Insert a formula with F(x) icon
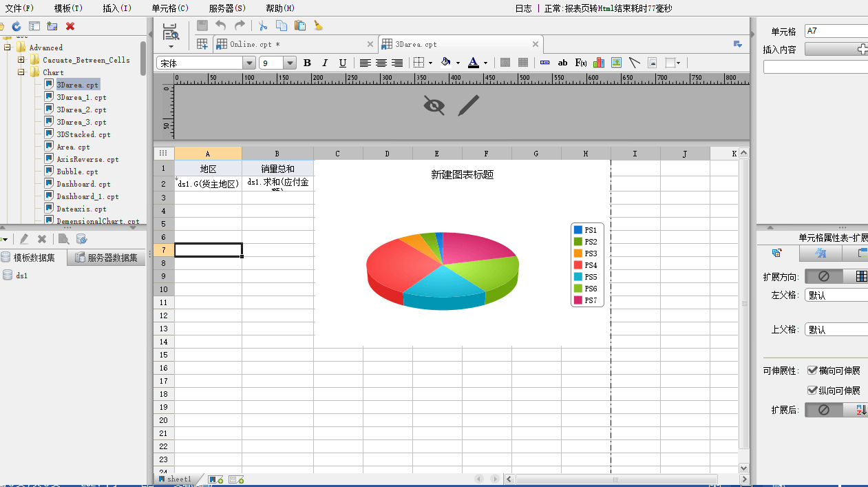This screenshot has width=868, height=487. (x=581, y=63)
